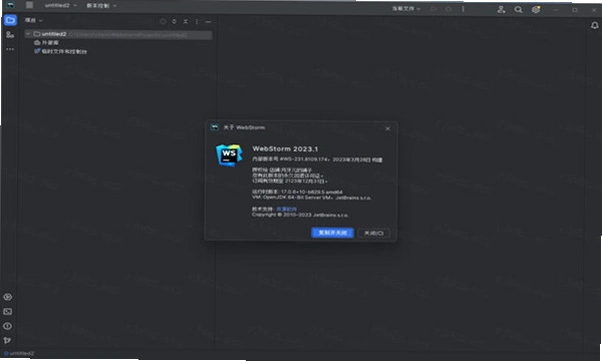Image resolution: width=602 pixels, height=361 pixels.
Task: Open the Services tool window icon
Action: (8, 297)
